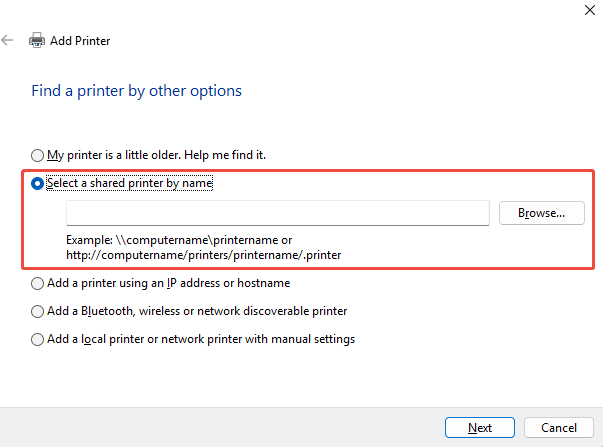Image resolution: width=603 pixels, height=447 pixels.
Task: Click 'Add a printer using an IP address' label
Action: point(168,283)
